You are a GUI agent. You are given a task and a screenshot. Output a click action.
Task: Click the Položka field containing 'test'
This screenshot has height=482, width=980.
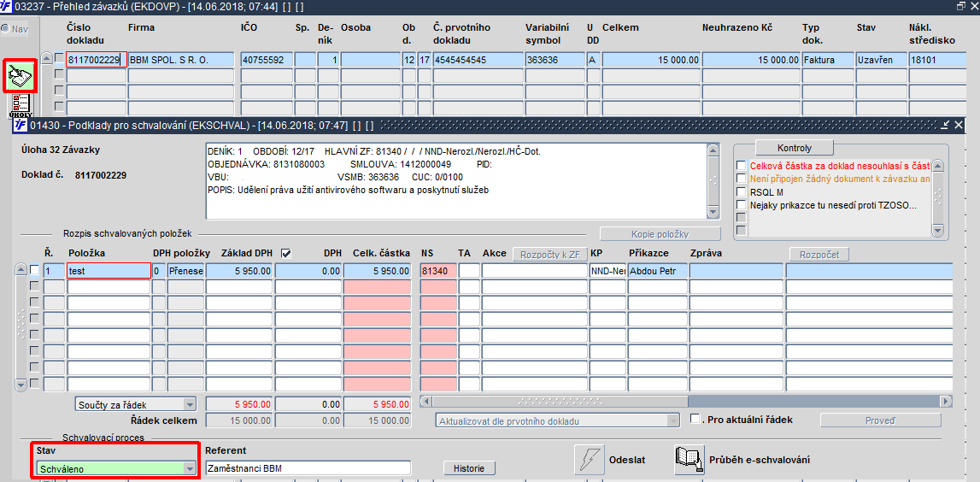(109, 271)
